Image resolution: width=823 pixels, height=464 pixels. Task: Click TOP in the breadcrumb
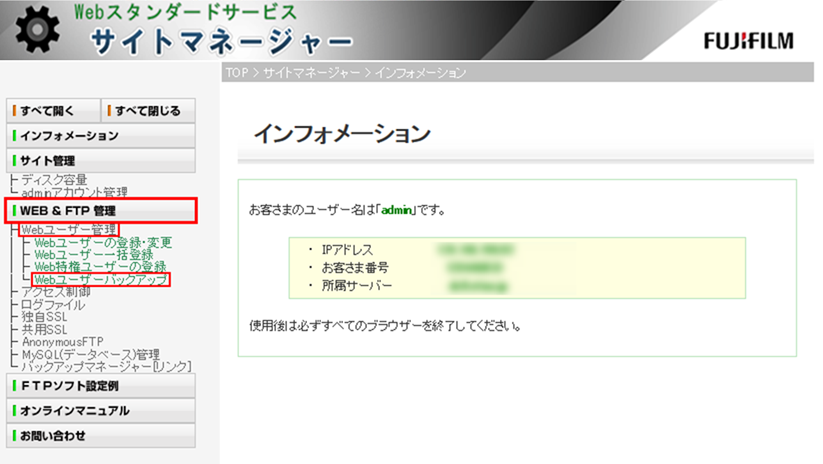[236, 73]
